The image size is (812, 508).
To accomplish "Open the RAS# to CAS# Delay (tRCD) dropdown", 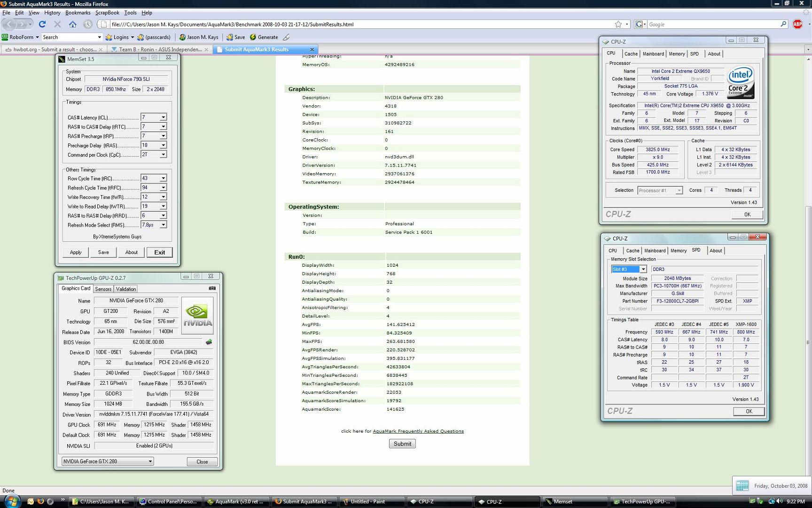I will click(163, 127).
